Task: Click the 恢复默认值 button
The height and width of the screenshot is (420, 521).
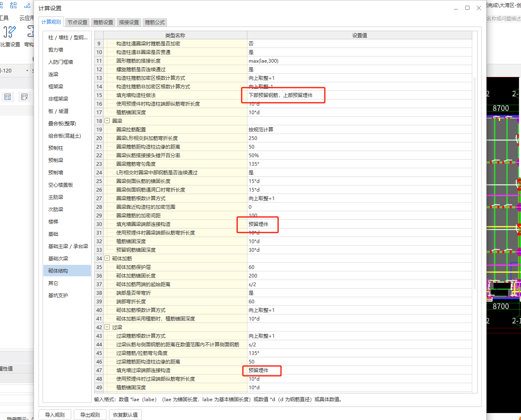Action: (125, 415)
